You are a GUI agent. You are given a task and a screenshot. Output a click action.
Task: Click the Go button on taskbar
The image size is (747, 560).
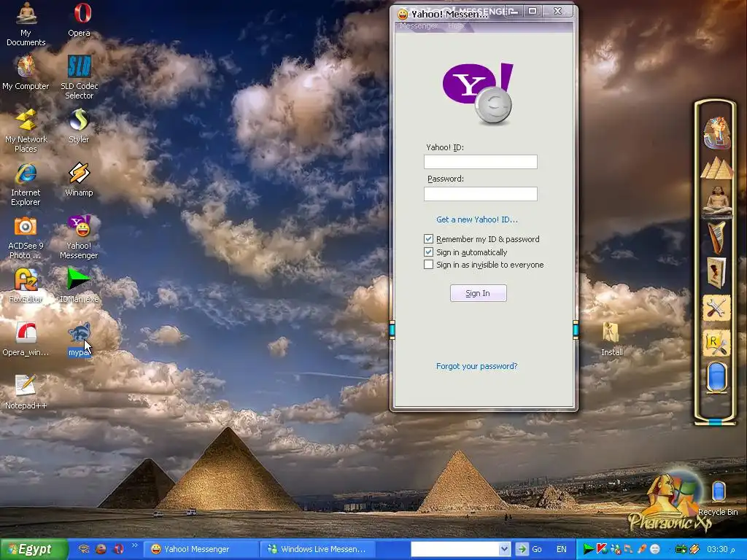point(530,549)
